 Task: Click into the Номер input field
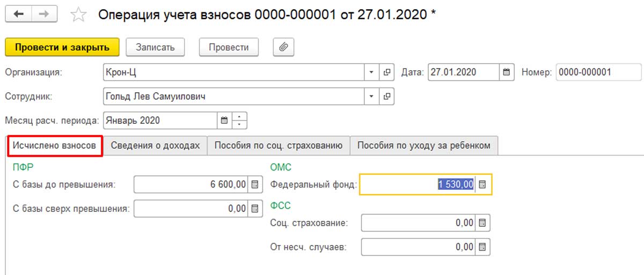coord(598,72)
